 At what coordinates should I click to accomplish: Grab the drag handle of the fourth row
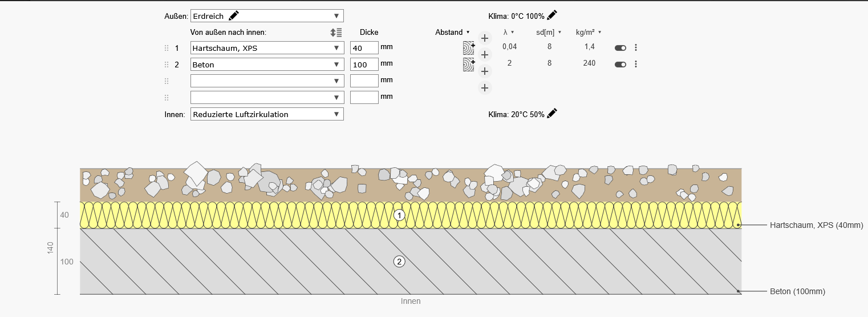pyautogui.click(x=167, y=98)
